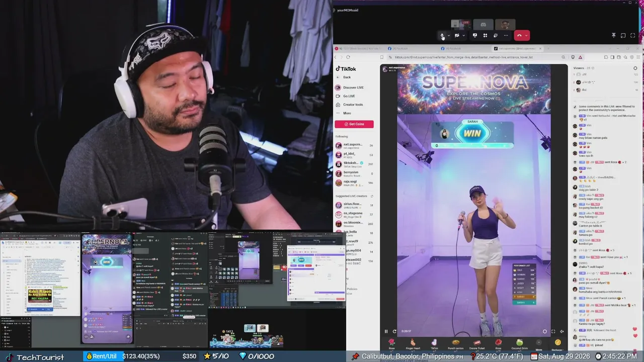Reload the browser page
Image resolution: width=644 pixels, height=362 pixels.
click(348, 57)
